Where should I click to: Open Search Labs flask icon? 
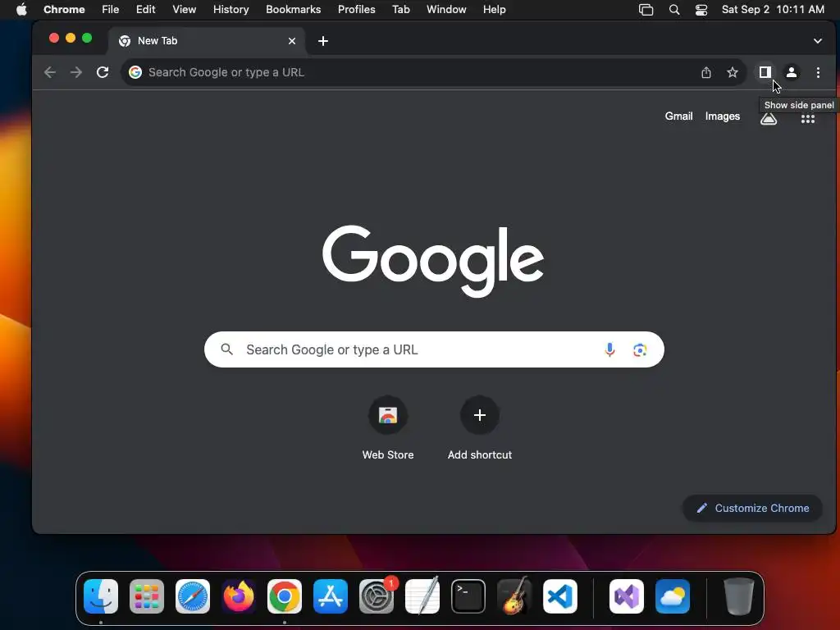(769, 119)
